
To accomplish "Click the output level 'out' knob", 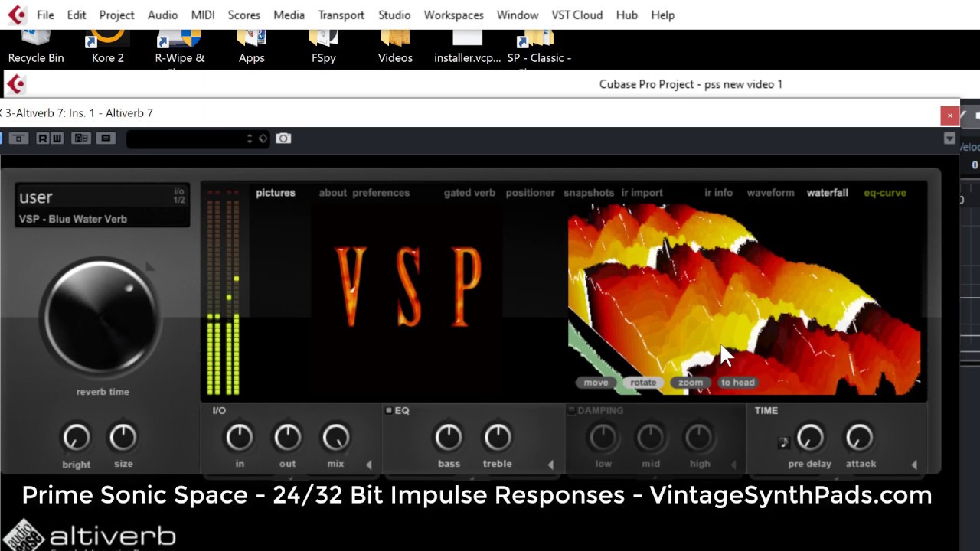I will [x=287, y=437].
